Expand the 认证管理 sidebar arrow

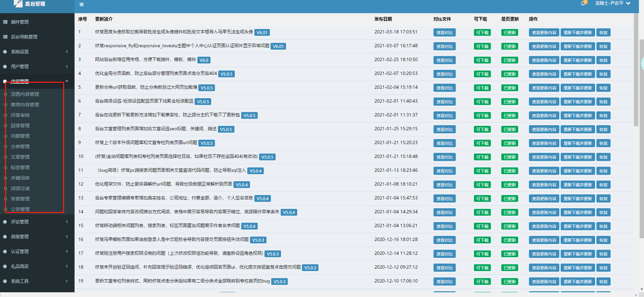(x=67, y=251)
